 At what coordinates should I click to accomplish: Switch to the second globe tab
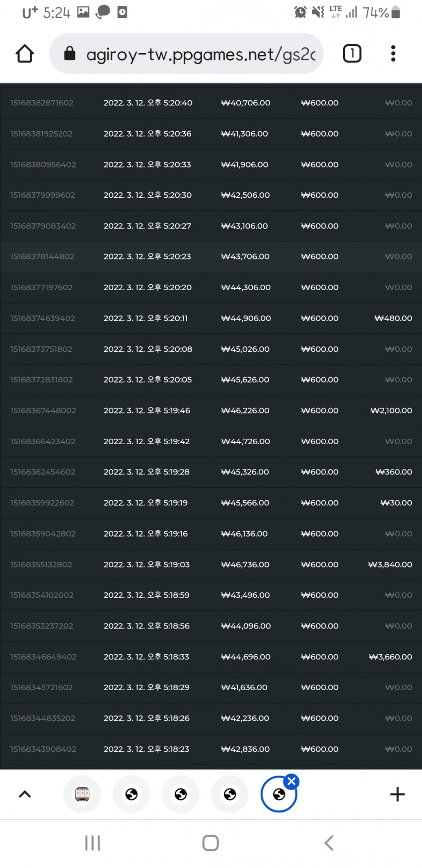click(181, 794)
